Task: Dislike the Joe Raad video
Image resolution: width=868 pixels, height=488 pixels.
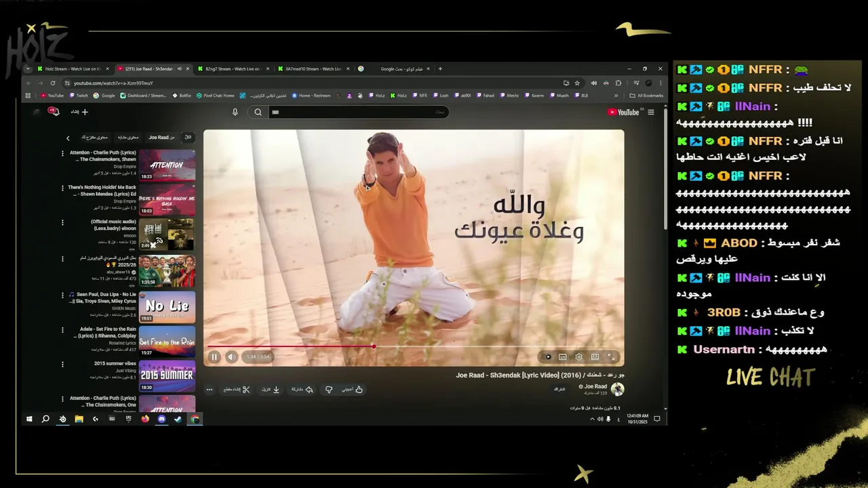Action: 329,390
